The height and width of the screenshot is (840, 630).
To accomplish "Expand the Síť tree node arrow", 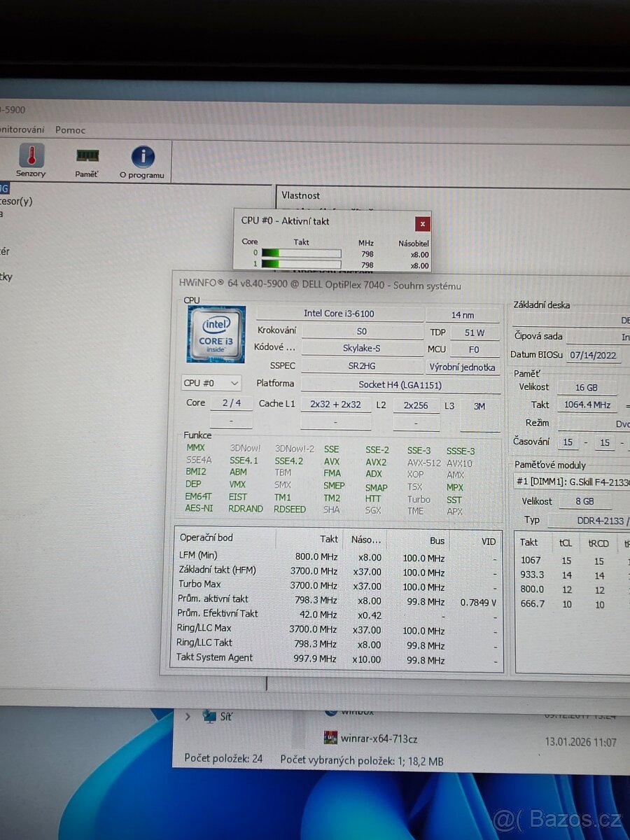I will (x=188, y=716).
